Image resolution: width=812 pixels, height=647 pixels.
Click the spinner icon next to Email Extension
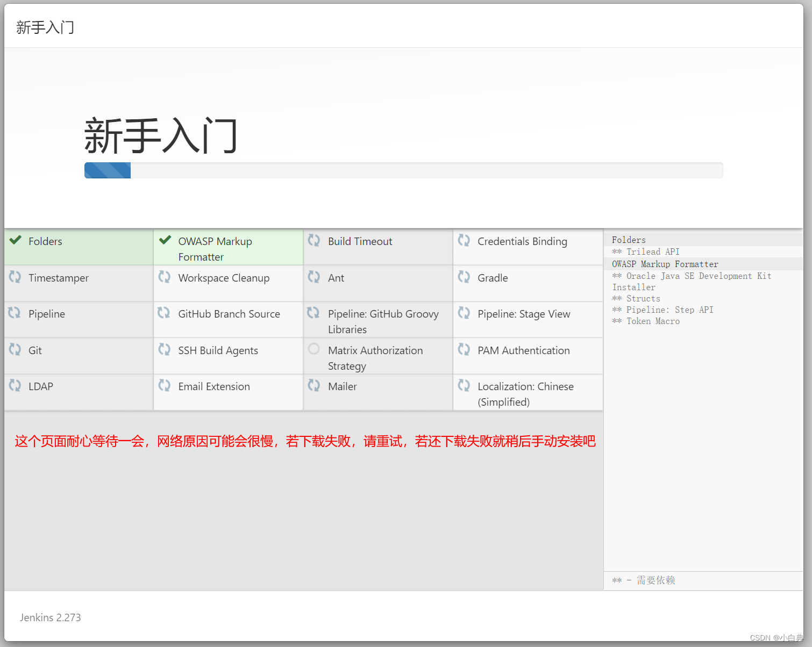tap(165, 385)
